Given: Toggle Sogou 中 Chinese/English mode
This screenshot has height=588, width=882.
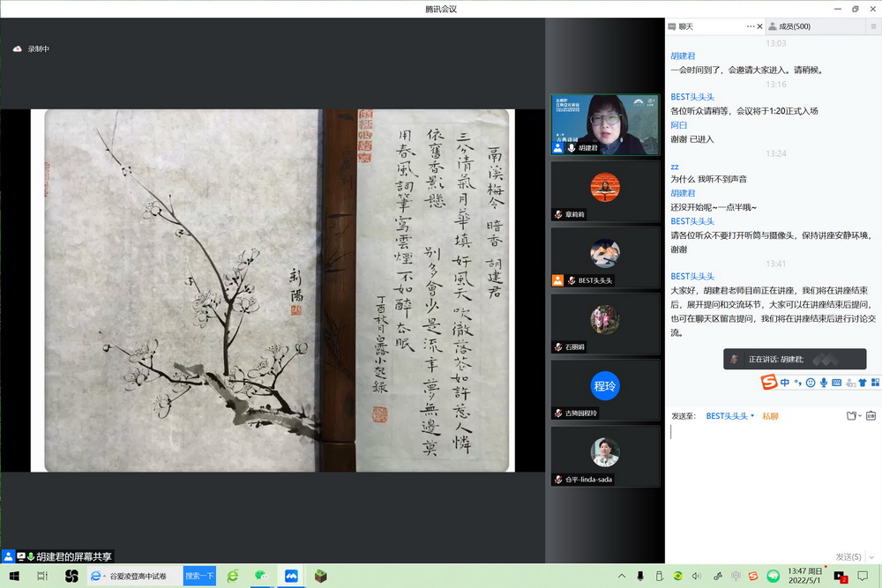Looking at the screenshot, I should pyautogui.click(x=785, y=383).
